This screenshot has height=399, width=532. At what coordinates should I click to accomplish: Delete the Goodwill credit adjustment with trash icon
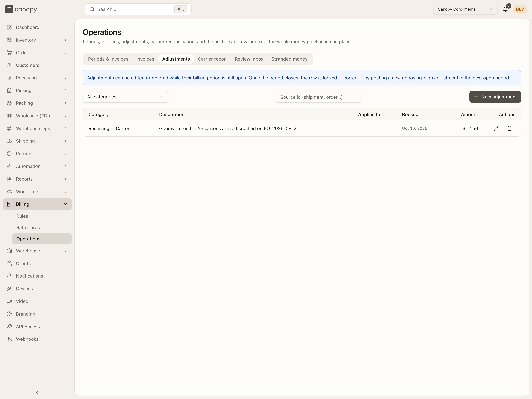click(x=509, y=129)
